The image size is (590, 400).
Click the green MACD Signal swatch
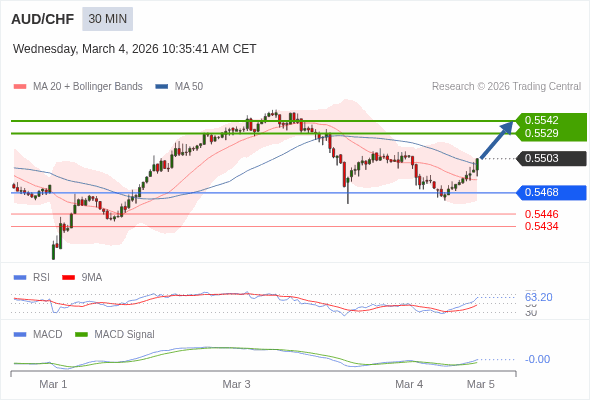click(81, 335)
